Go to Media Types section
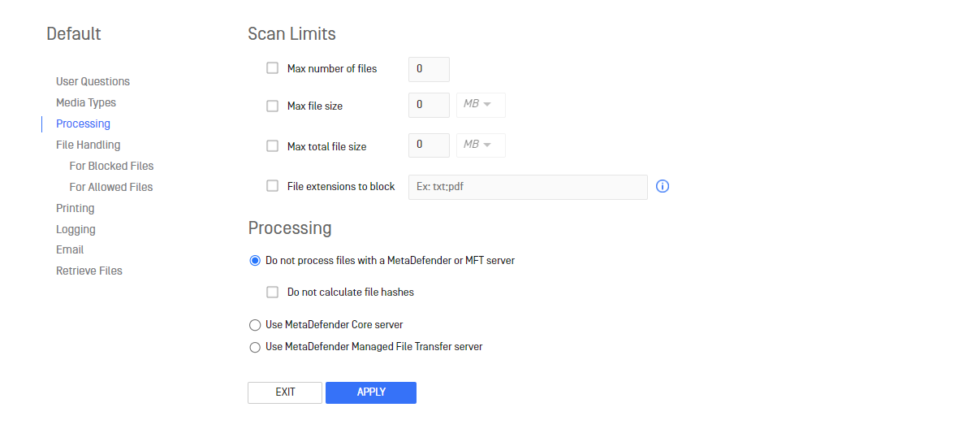 click(86, 102)
